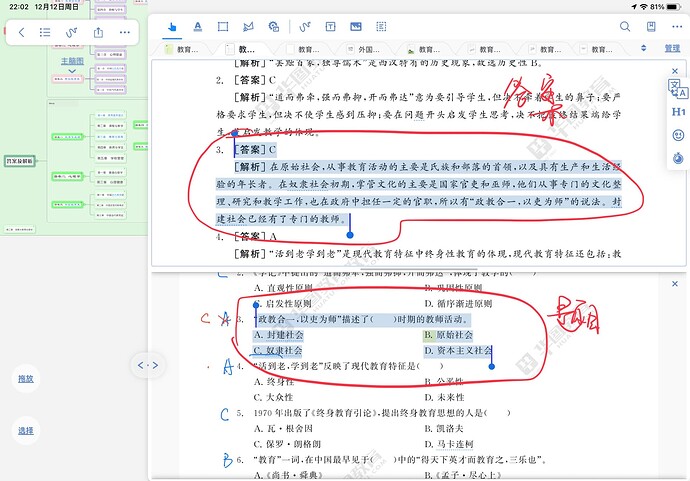Open the timer icon in side panel
This screenshot has height=481, width=690.
pyautogui.click(x=678, y=158)
